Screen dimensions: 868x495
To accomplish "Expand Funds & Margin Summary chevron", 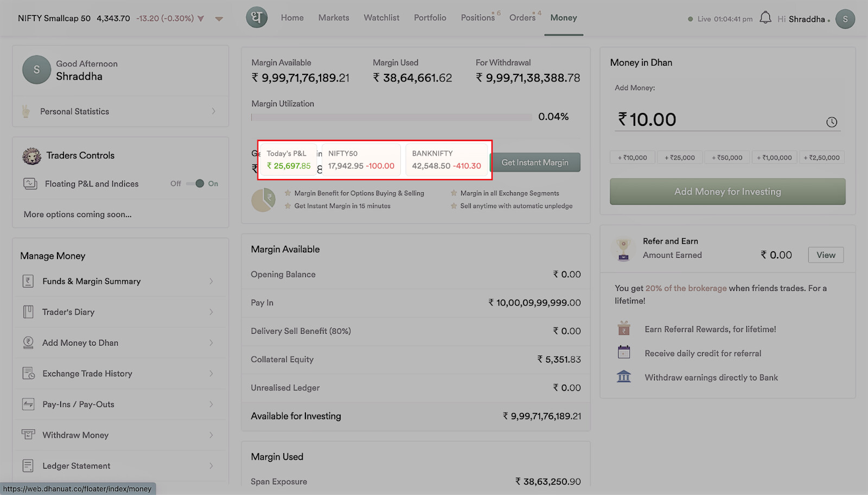I will tap(211, 281).
